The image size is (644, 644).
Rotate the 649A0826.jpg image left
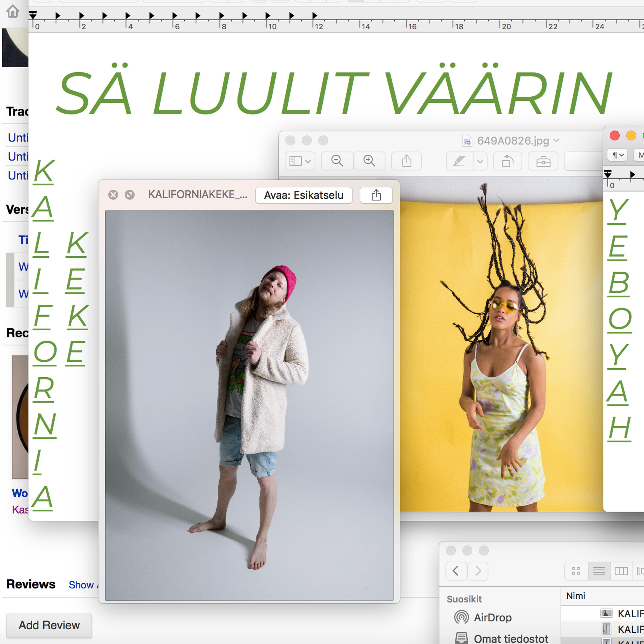[508, 161]
